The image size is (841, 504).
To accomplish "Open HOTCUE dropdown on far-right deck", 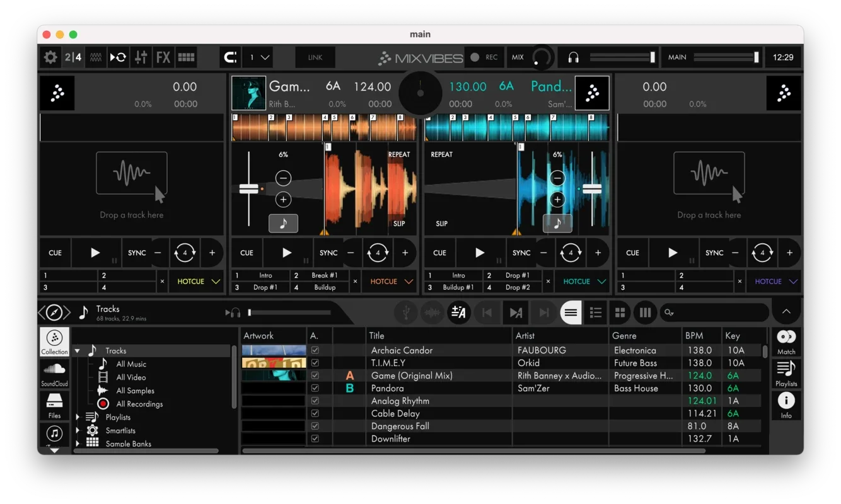I will [x=775, y=282].
